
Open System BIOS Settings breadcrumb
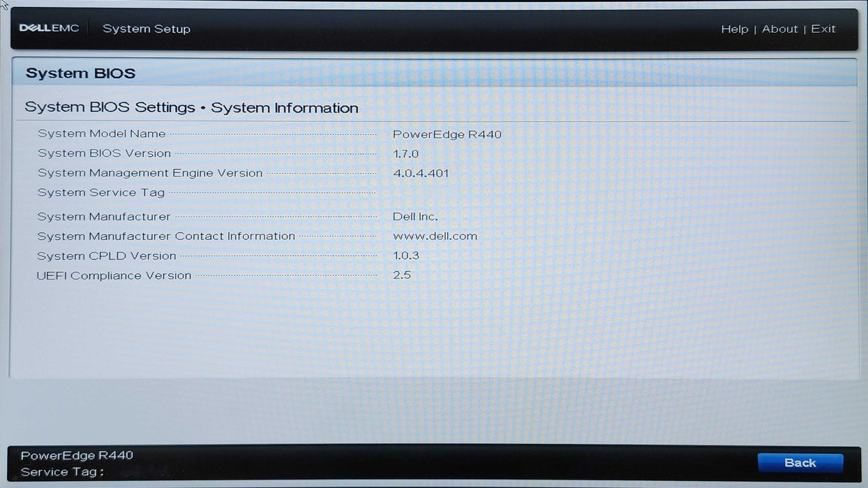pos(110,107)
